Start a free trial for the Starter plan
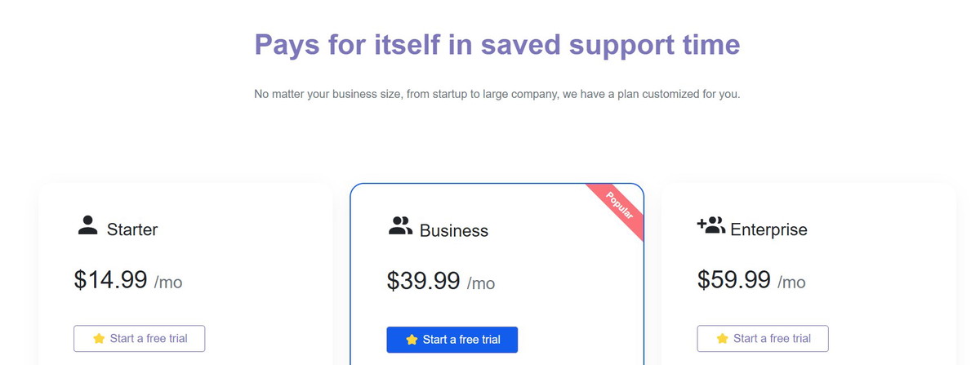 pos(139,339)
